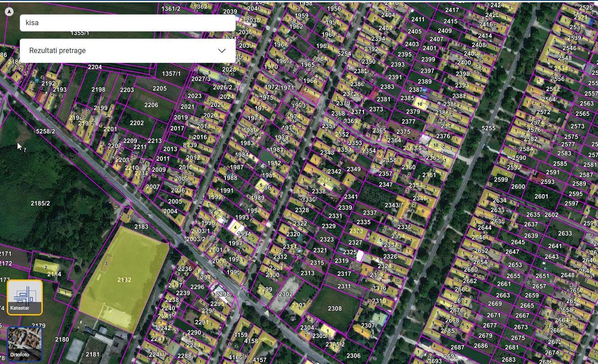Click parcel labeled 2202
This screenshot has width=598, height=364.
136,123
